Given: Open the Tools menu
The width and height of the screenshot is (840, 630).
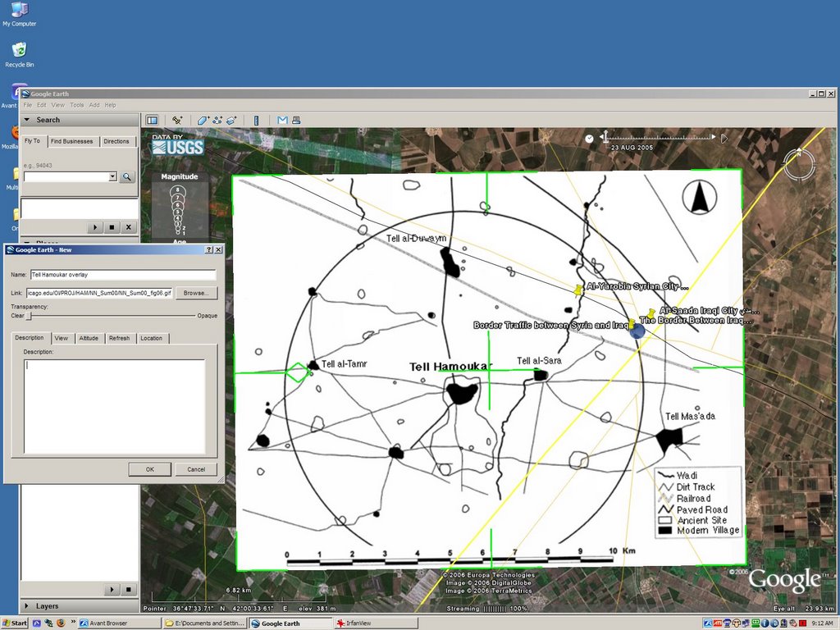Looking at the screenshot, I should (x=76, y=105).
